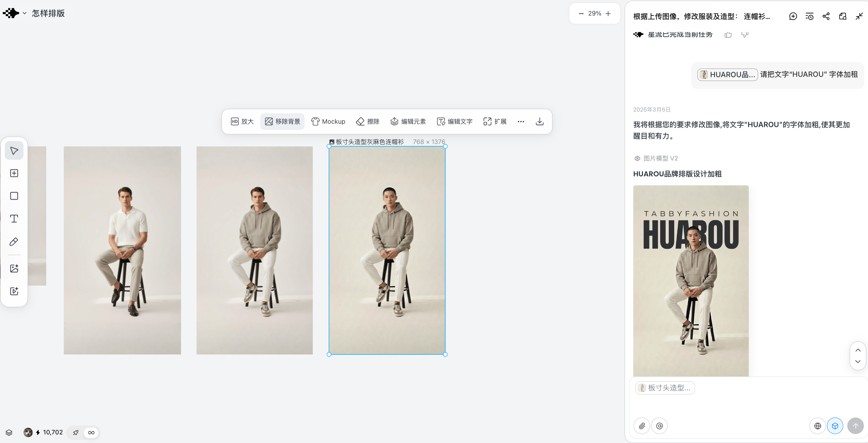
Task: Jump to previous message with up chevron
Action: [858, 350]
